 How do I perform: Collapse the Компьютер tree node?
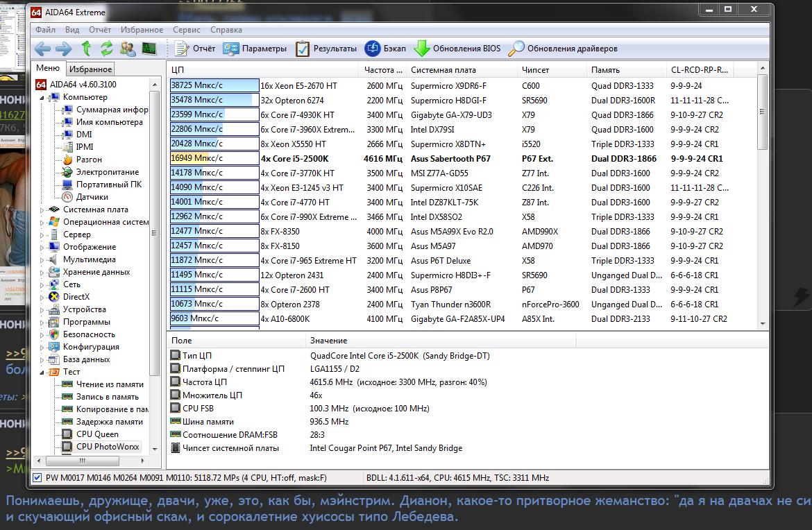(42, 97)
